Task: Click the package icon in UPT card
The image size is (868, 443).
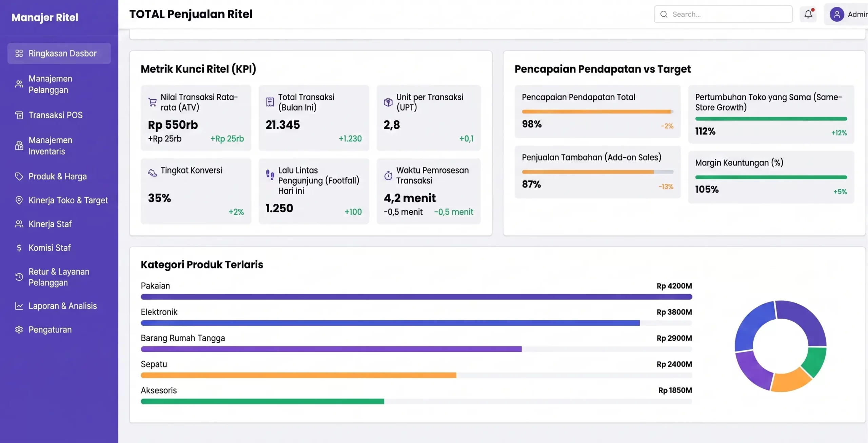Action: coord(388,102)
